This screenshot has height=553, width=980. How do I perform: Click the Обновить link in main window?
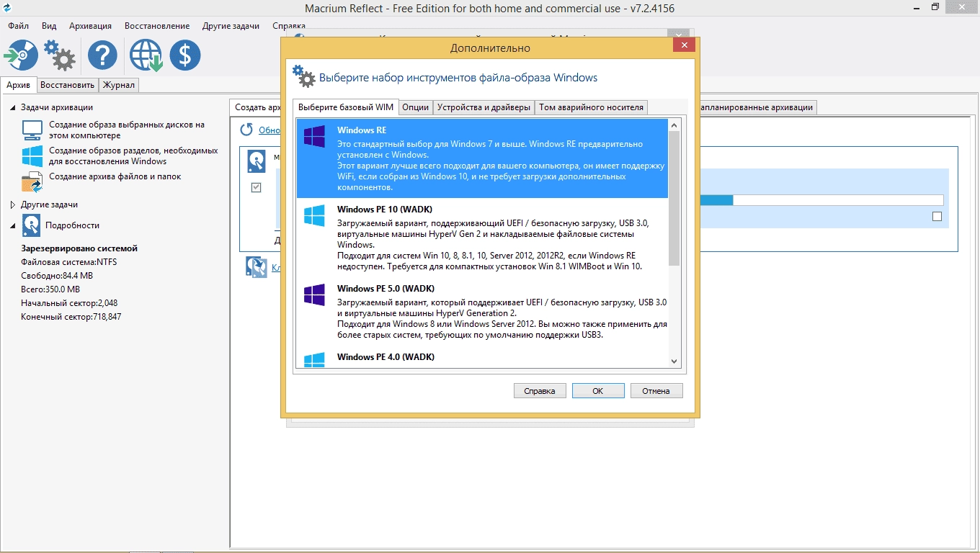click(x=269, y=130)
